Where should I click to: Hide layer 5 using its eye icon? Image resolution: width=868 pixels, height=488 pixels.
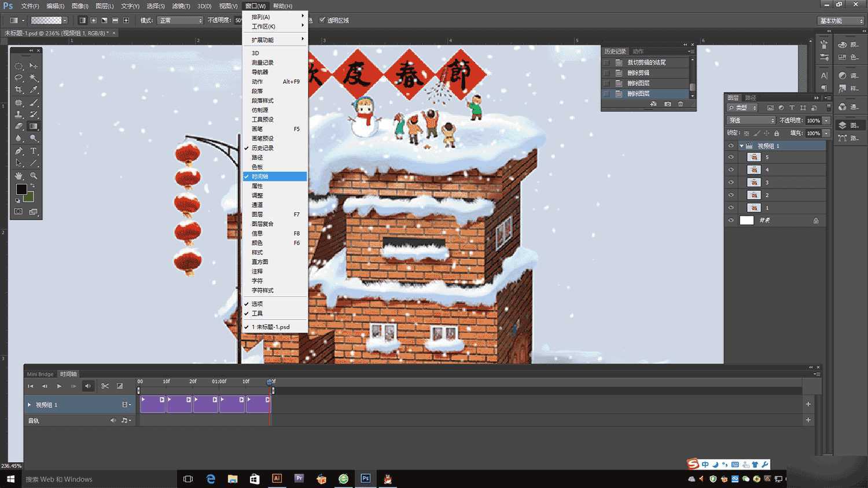pyautogui.click(x=731, y=157)
